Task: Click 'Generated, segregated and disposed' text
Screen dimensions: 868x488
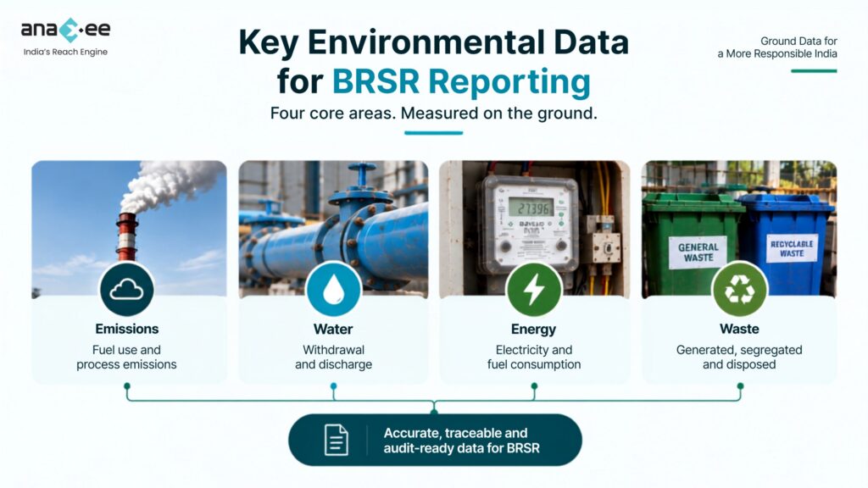Action: tap(739, 357)
